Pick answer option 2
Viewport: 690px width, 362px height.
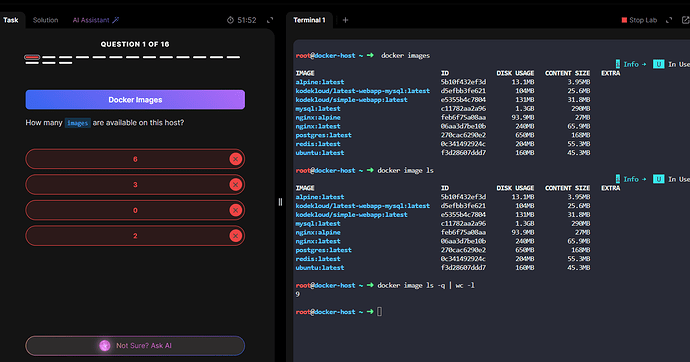[135, 236]
